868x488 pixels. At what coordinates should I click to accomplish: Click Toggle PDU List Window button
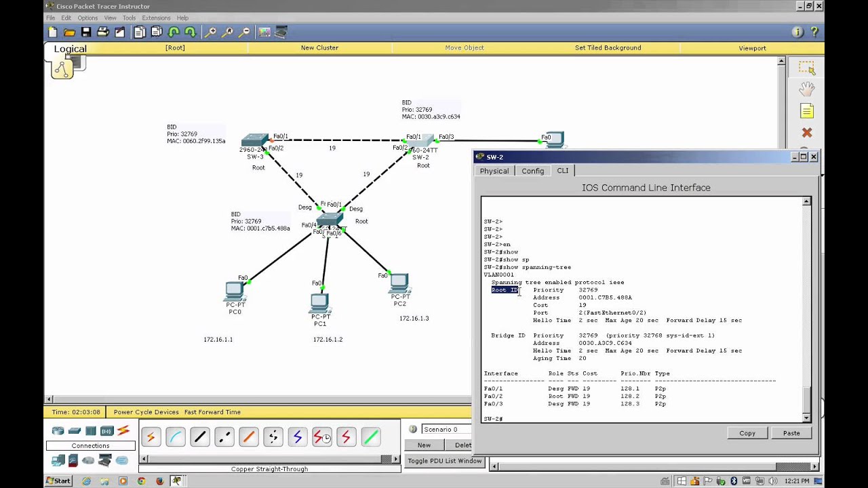coord(444,461)
